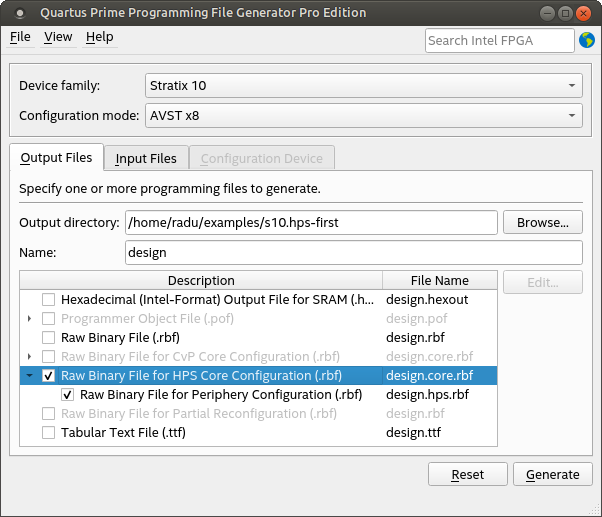Check the Raw Binary File (.rbf) option
The image size is (602, 517).
[48, 338]
